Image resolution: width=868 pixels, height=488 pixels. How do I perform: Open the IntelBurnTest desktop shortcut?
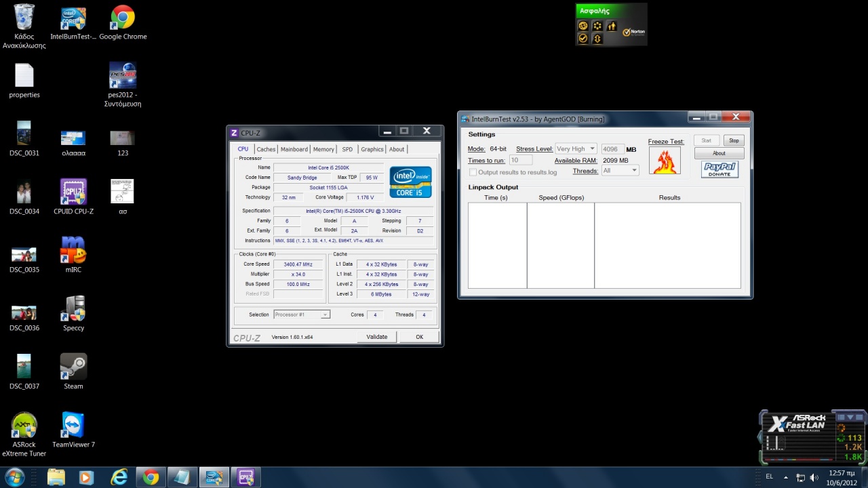point(73,22)
